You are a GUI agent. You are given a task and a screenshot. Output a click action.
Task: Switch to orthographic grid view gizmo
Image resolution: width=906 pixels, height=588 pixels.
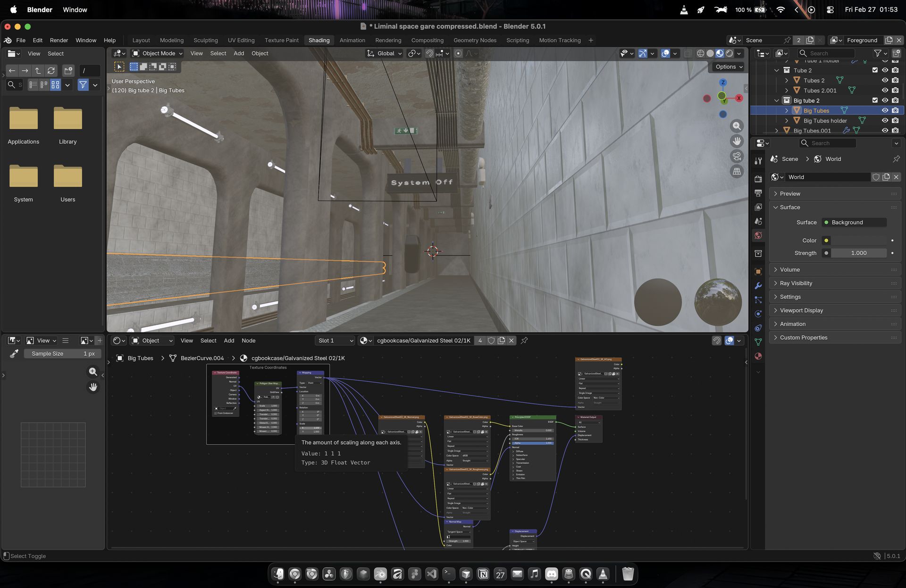737,171
